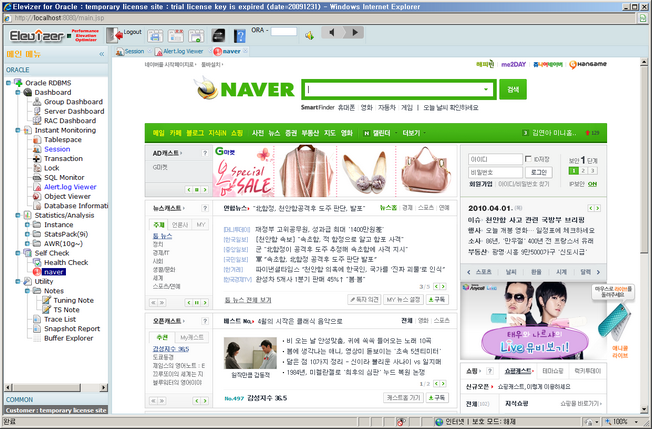Open the 카페 item in Naver green menu
652x429 pixels.
pos(175,133)
